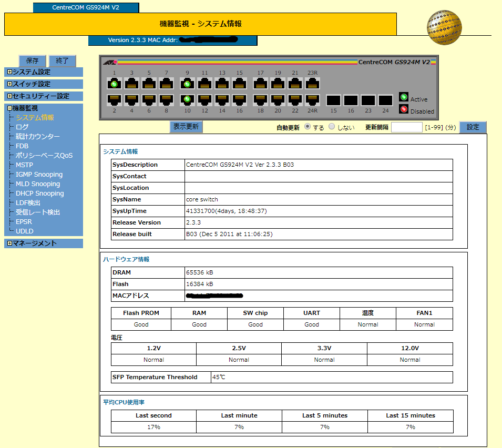
Task: Select SFP slot 23 icon
Action: [368, 100]
